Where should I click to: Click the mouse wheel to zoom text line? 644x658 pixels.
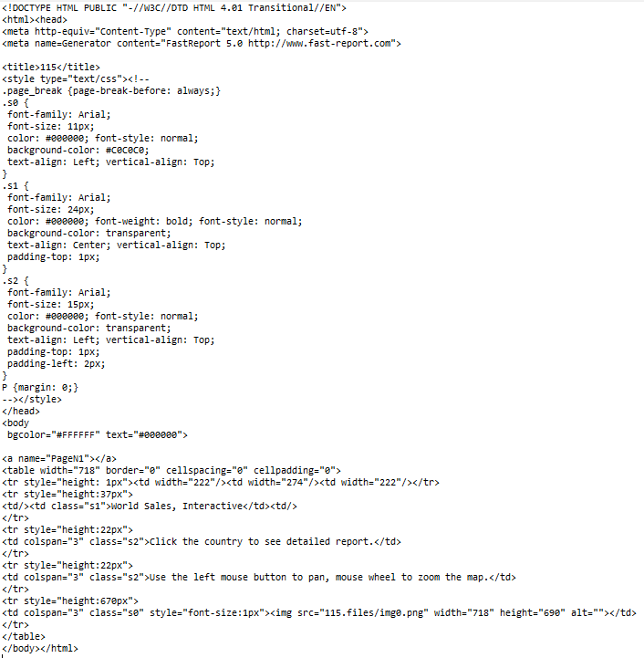259,578
